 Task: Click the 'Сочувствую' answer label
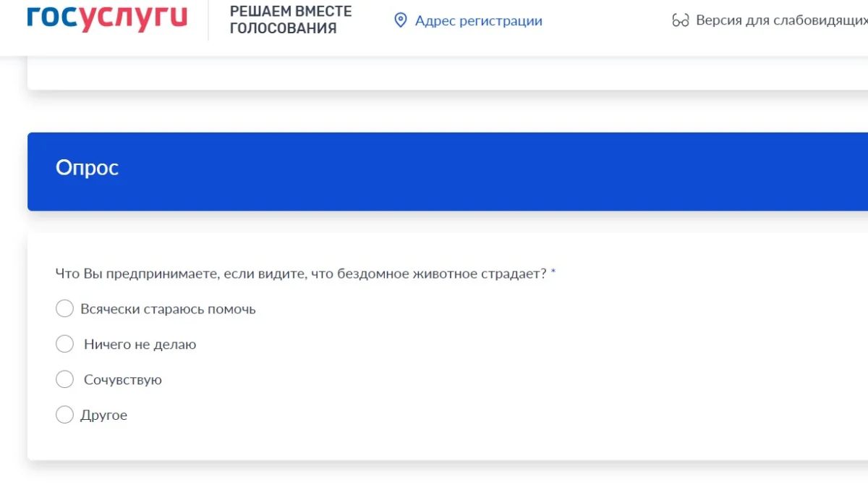click(x=122, y=379)
